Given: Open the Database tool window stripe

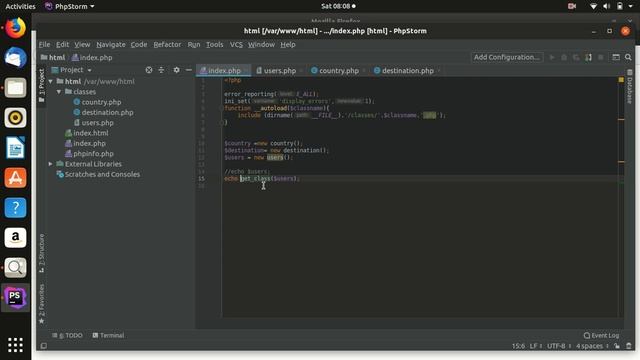Looking at the screenshot, I should point(629,87).
